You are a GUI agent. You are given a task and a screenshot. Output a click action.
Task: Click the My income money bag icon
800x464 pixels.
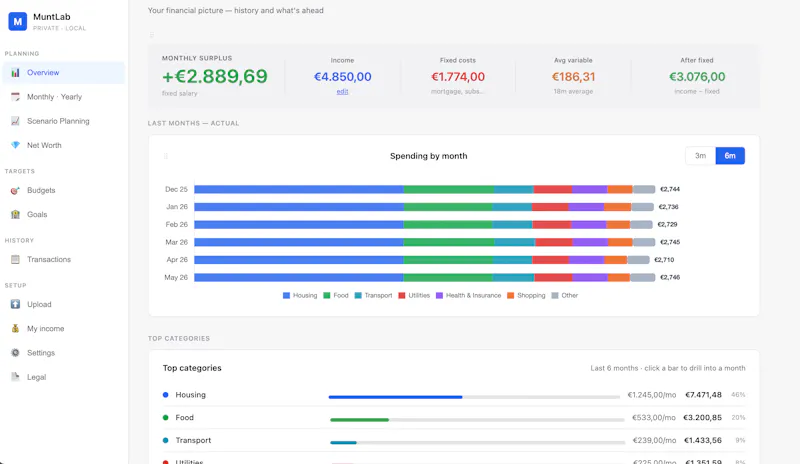15,328
